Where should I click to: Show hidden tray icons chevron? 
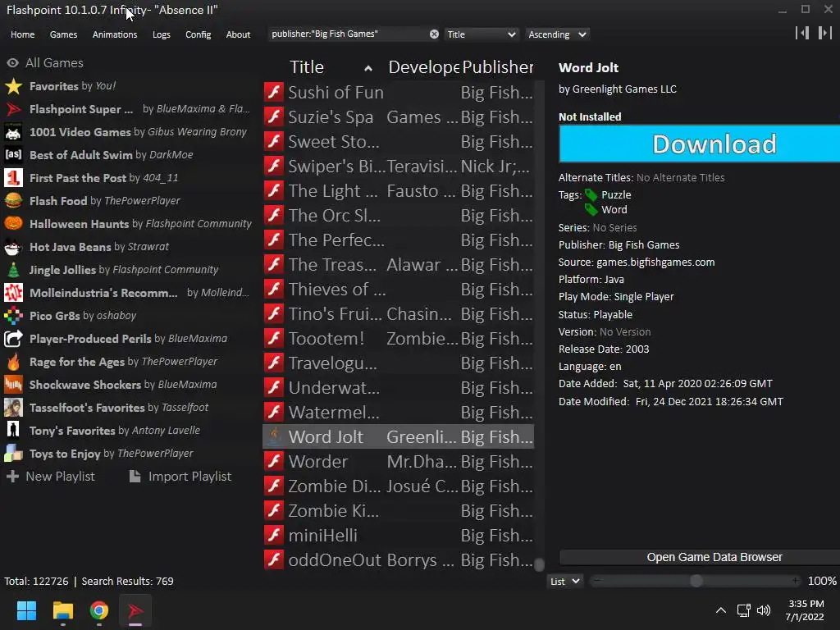point(721,610)
